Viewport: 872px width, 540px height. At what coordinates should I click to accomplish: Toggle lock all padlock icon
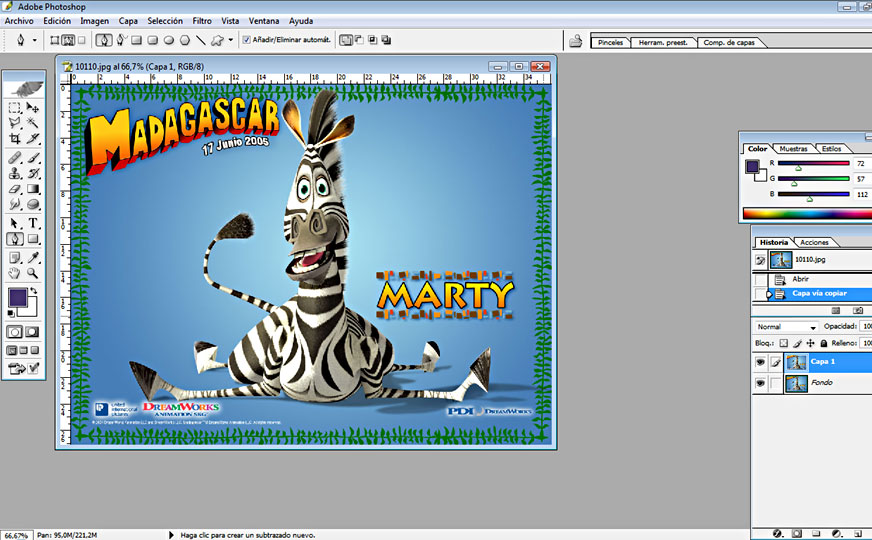(824, 343)
